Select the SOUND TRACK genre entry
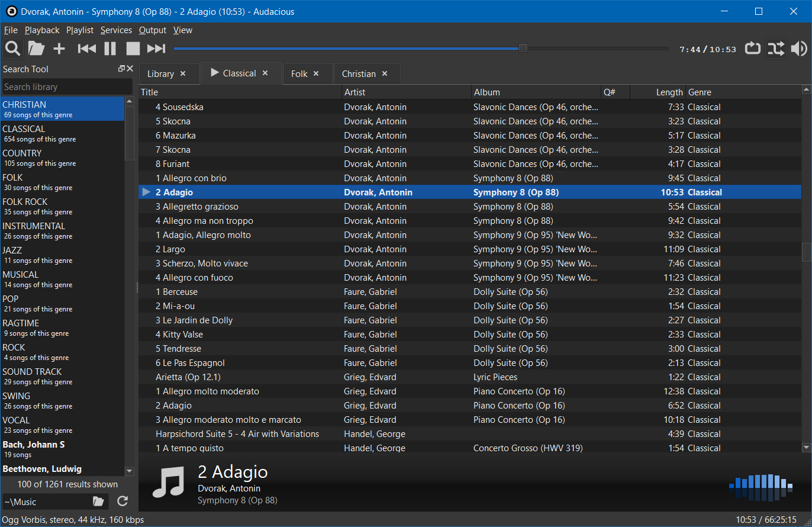 click(63, 376)
